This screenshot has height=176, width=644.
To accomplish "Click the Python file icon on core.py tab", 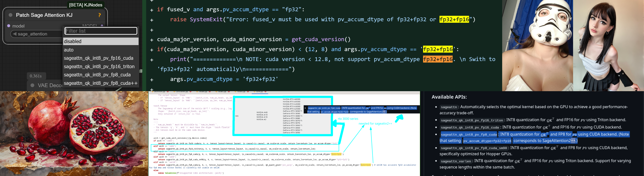I will click(x=255, y=92).
